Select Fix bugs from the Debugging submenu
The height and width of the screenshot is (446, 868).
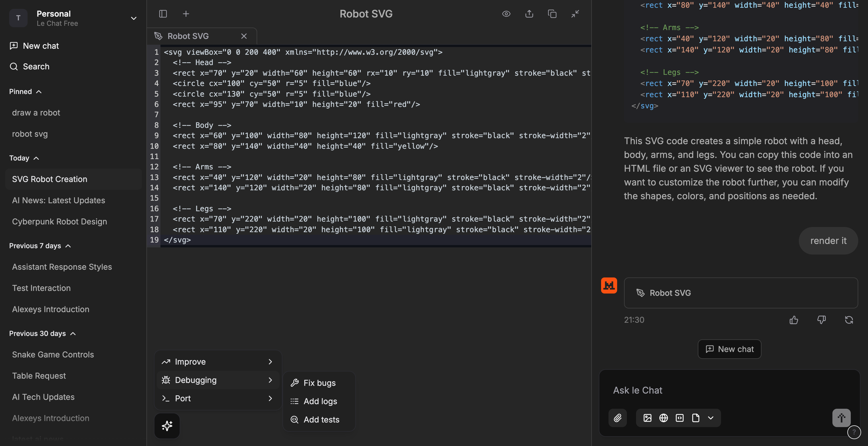coord(319,382)
